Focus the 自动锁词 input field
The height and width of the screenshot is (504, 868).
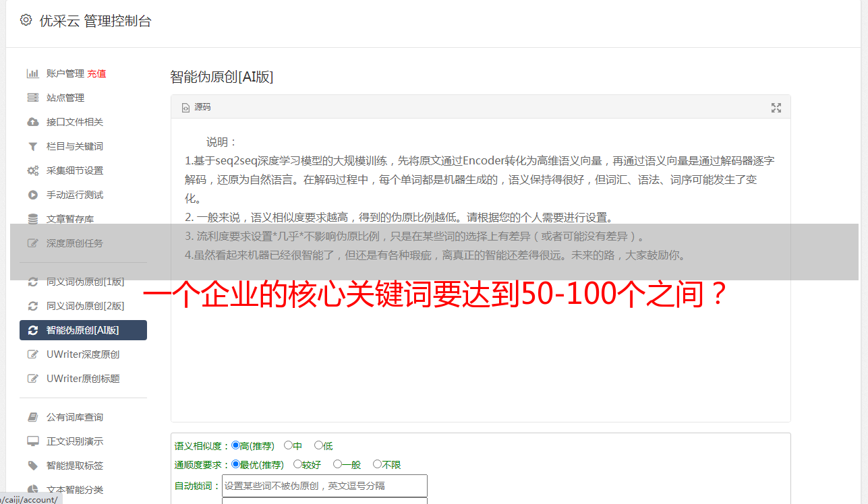324,486
